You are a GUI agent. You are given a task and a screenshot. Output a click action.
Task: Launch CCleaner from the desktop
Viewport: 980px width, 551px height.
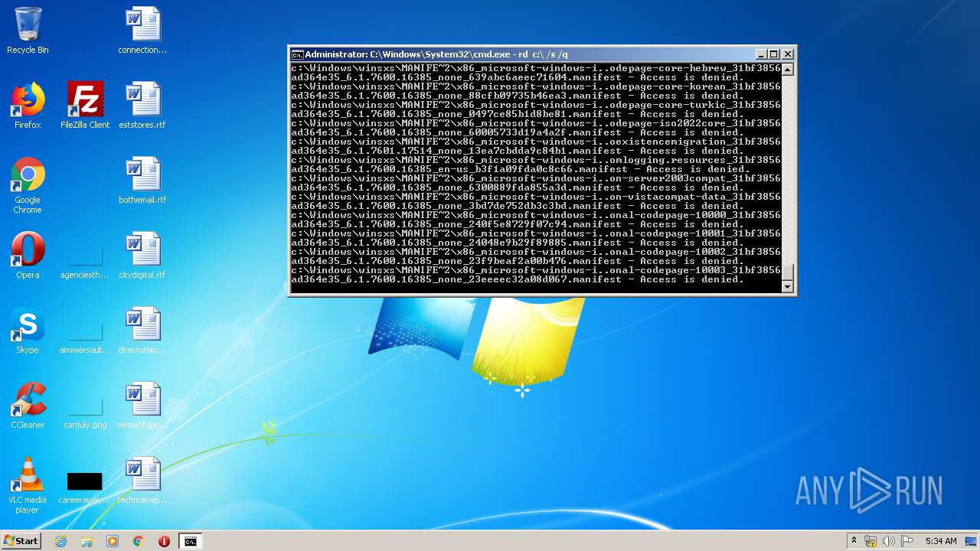(28, 406)
